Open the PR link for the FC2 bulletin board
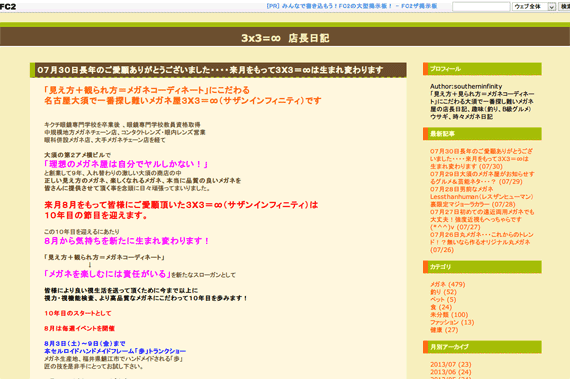The width and height of the screenshot is (570, 379). (x=352, y=6)
